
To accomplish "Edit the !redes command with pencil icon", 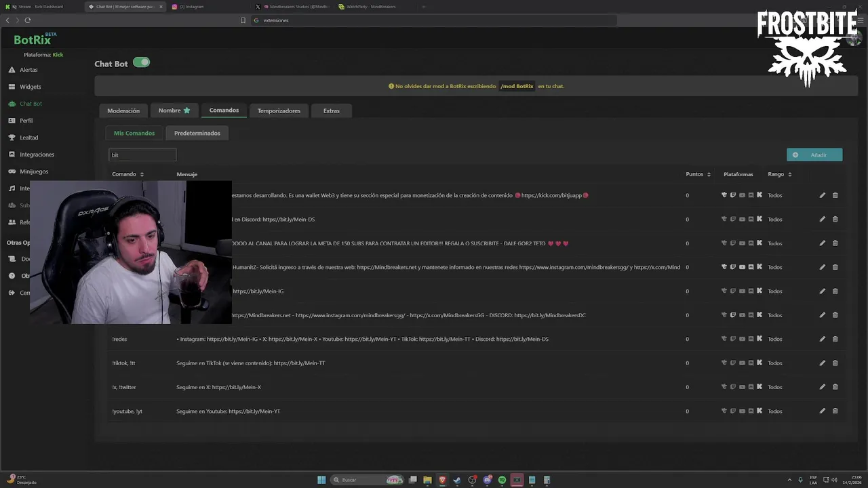I will click(x=822, y=339).
